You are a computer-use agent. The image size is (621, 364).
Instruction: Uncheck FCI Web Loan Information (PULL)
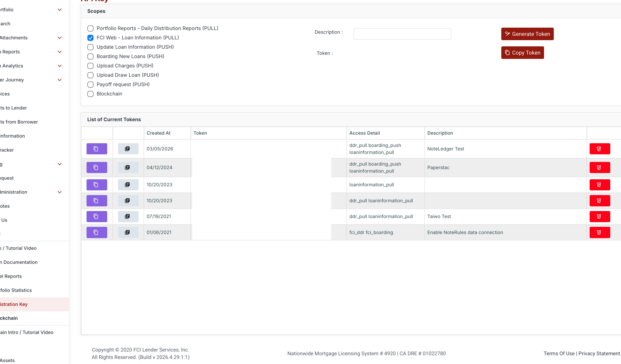click(x=90, y=38)
